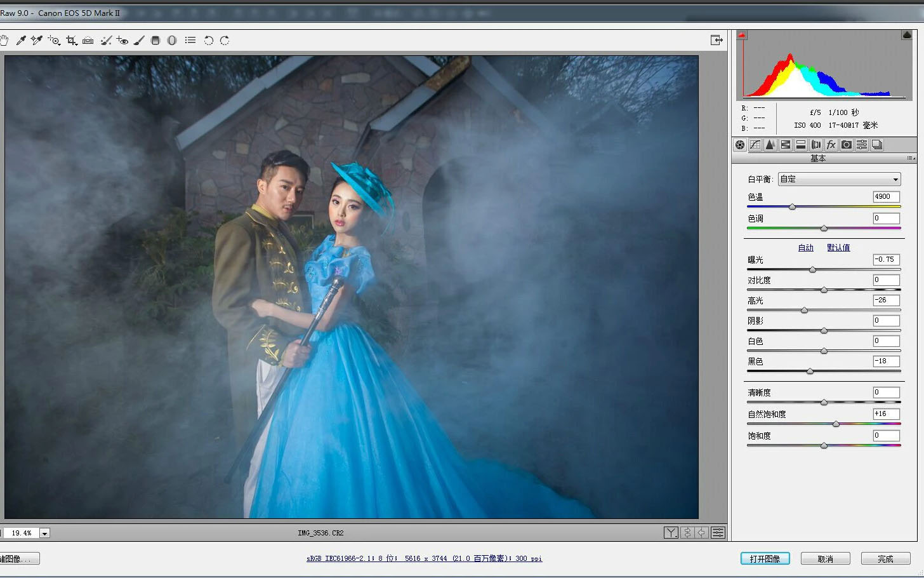924x578 pixels.
Task: Open the Effects fx panel tab
Action: tap(831, 145)
